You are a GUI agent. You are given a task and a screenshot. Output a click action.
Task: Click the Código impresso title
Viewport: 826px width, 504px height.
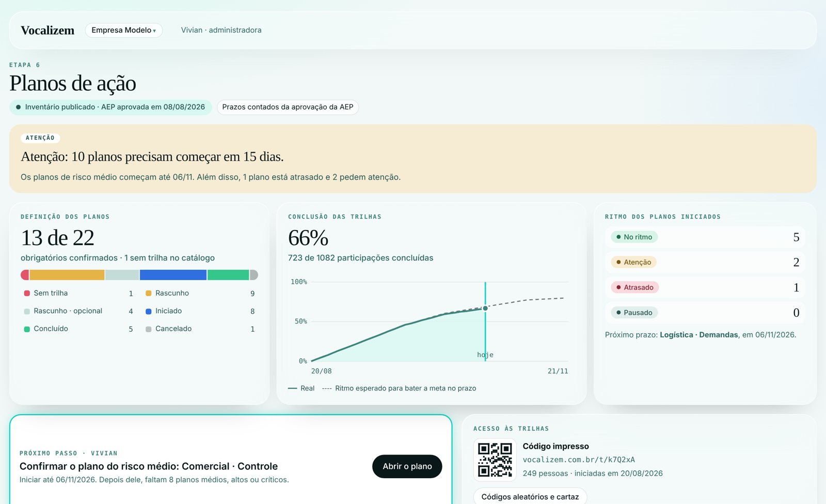(555, 446)
